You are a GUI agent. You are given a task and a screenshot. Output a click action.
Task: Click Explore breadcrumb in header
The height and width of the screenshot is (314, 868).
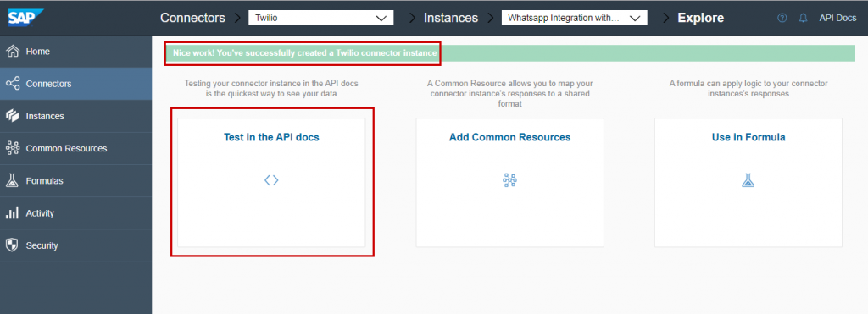[x=701, y=18]
